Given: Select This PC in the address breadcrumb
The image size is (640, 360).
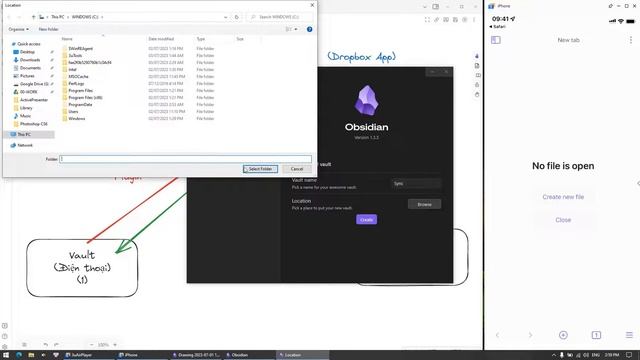Looking at the screenshot, I should (x=58, y=17).
